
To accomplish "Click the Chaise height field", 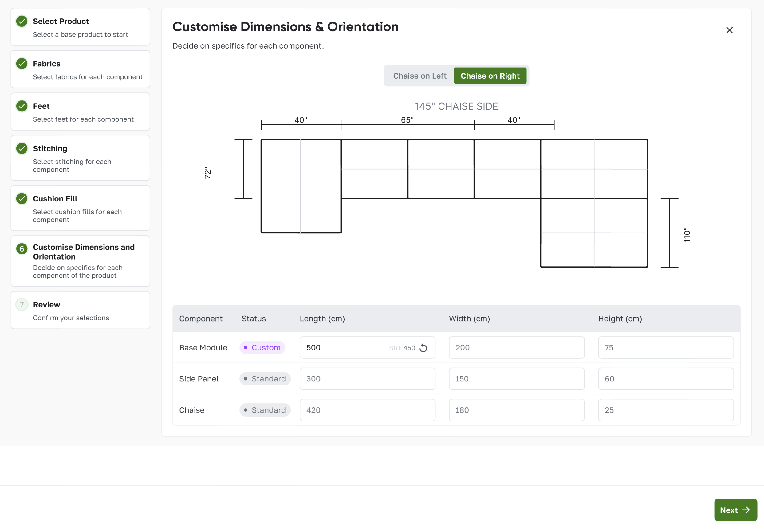I will (666, 410).
